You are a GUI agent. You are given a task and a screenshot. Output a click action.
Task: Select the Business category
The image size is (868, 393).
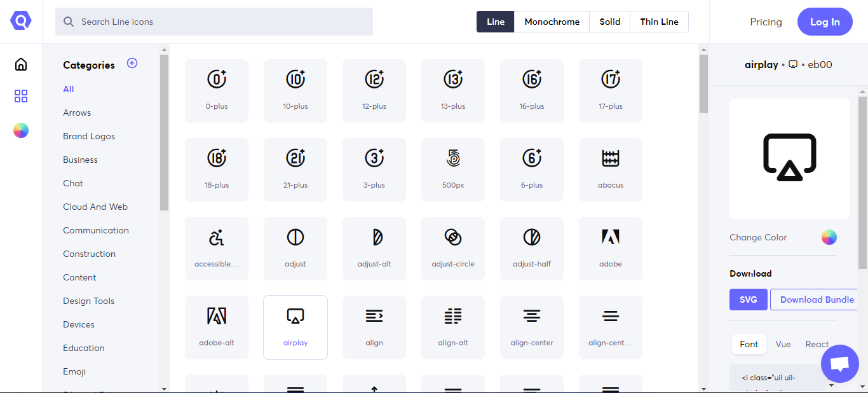80,160
